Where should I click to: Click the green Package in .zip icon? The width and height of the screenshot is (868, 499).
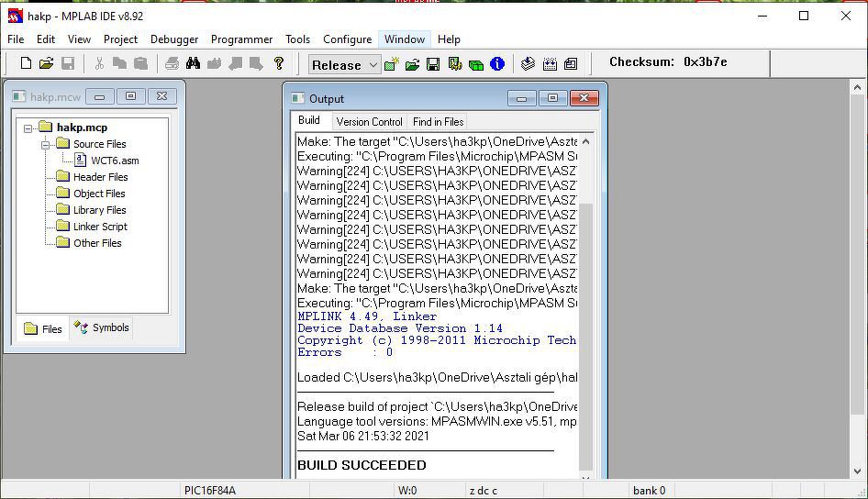tap(476, 64)
